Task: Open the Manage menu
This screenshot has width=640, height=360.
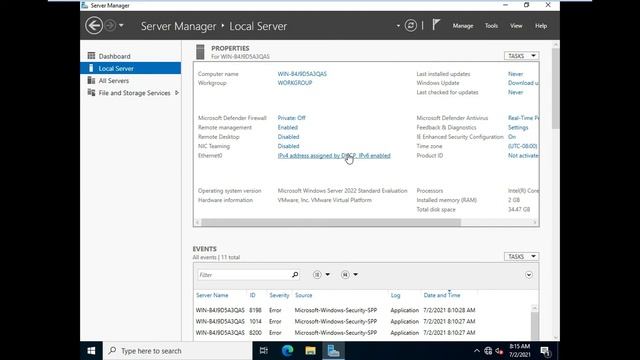Action: (463, 26)
